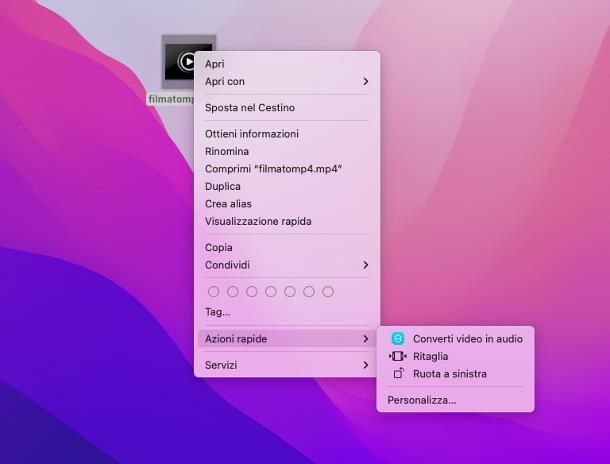Select the Ritaglia quick action
This screenshot has width=610, height=464.
pos(456,356)
